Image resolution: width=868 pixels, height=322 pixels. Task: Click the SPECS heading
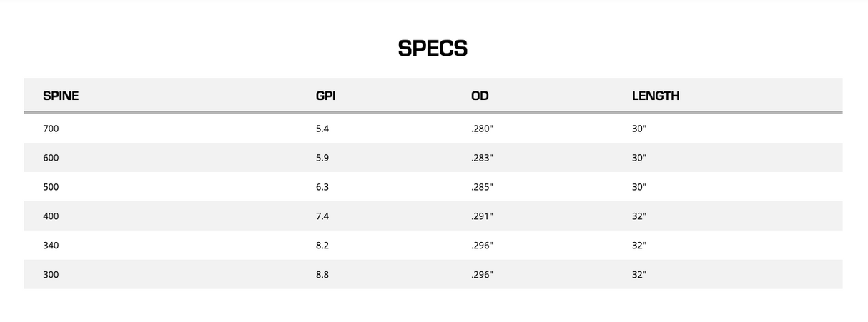tap(433, 49)
